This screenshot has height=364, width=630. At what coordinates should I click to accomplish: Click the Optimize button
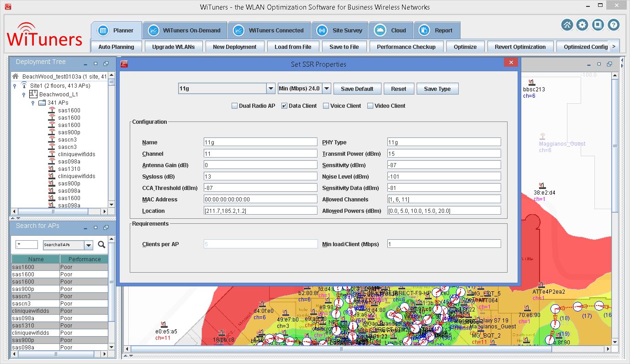pyautogui.click(x=465, y=47)
